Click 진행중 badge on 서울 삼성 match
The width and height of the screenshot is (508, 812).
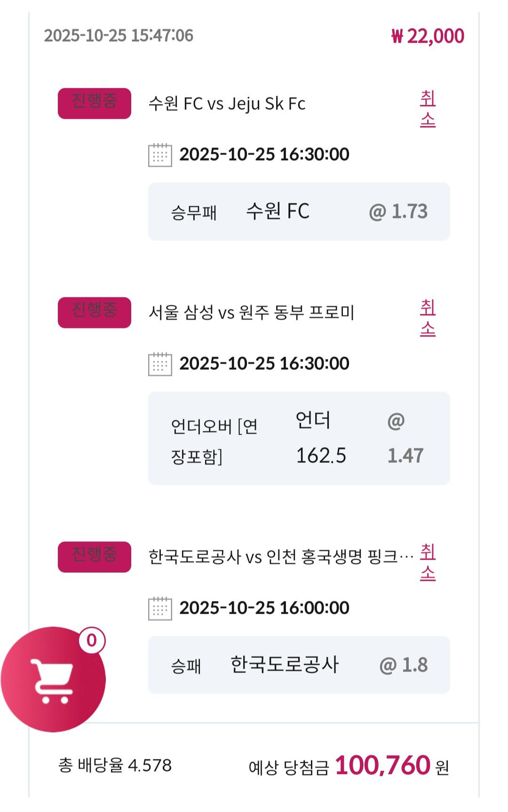click(94, 312)
